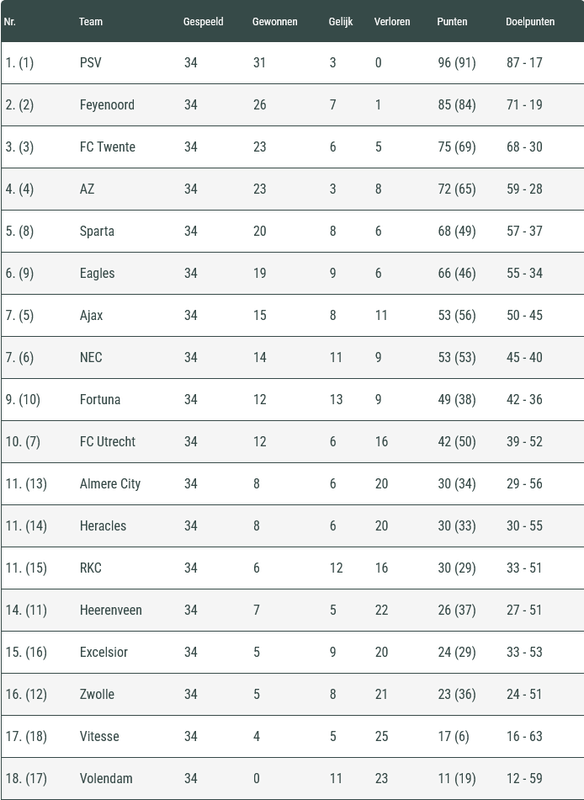Select the Heerenveen team name
584x800 pixels.
pos(111,610)
